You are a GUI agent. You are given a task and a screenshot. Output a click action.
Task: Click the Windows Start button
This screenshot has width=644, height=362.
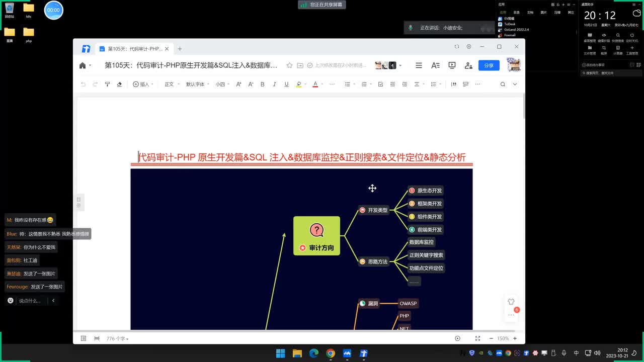click(280, 353)
